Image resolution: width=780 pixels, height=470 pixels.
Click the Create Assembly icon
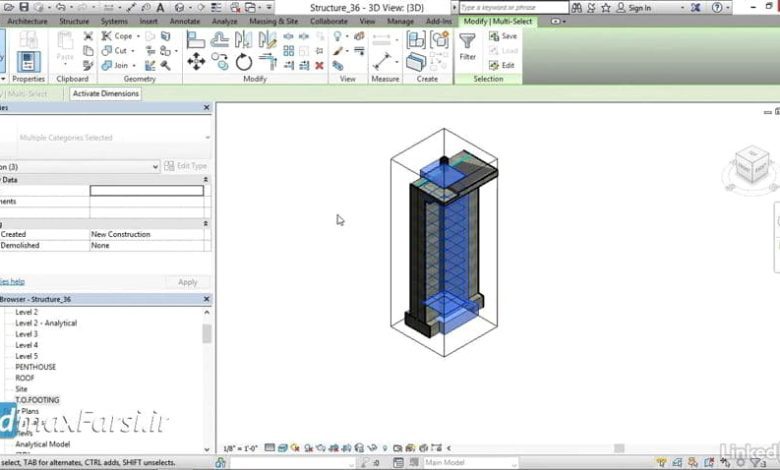(x=415, y=39)
